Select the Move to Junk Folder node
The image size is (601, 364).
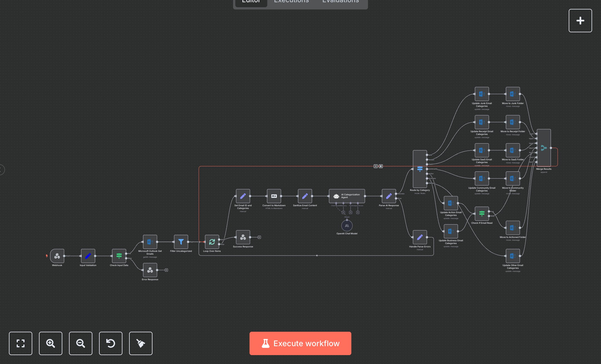coord(513,94)
